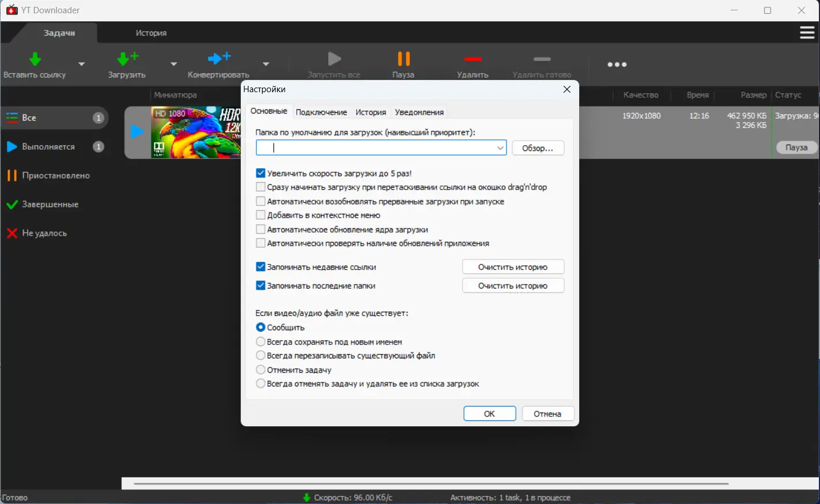Expand the default download folder combo box
Viewport: 820px width, 504px height.
[x=500, y=148]
